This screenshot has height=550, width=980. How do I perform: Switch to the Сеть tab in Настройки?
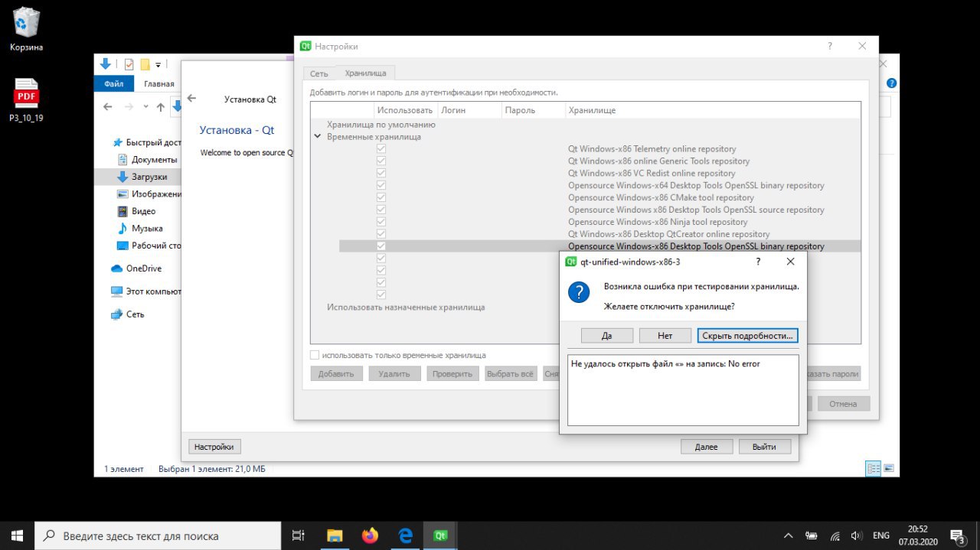[319, 73]
